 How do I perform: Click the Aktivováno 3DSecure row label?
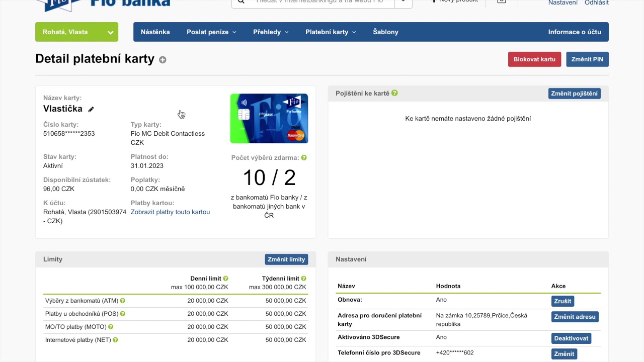click(369, 337)
